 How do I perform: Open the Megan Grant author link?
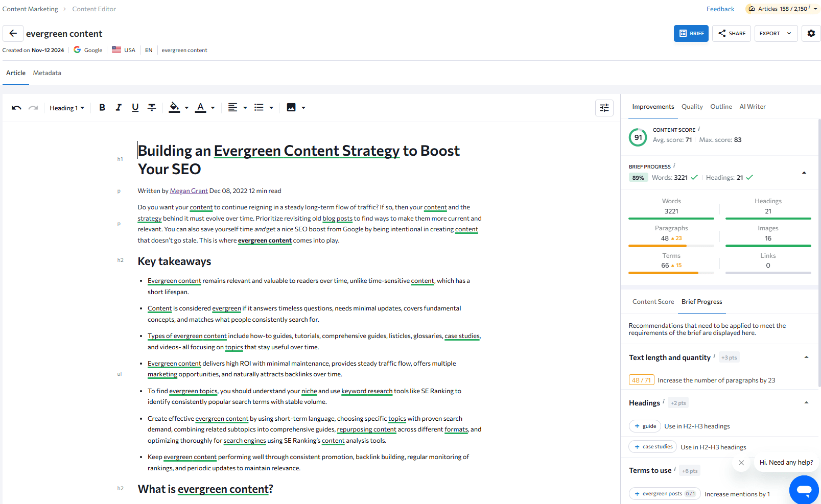[x=189, y=191]
